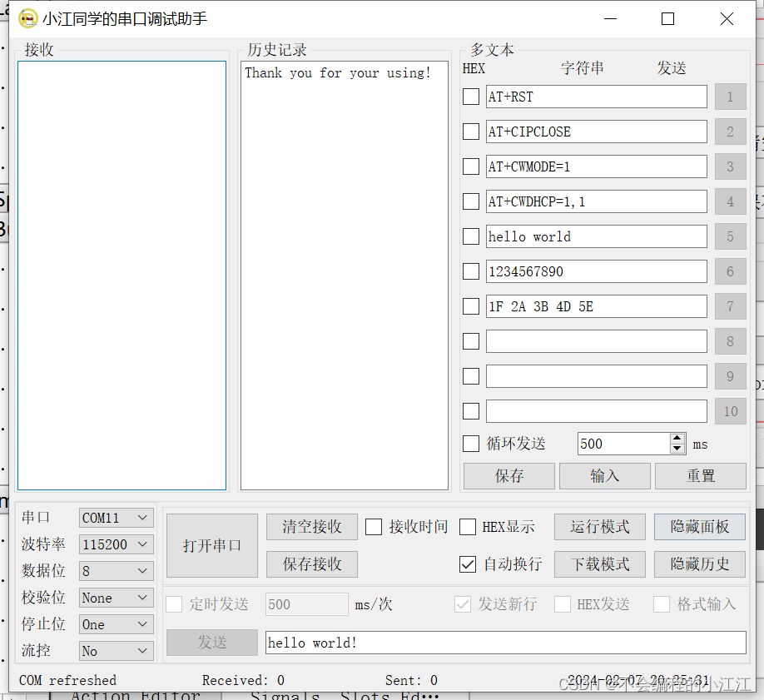764x700 pixels.
Task: Click the 隐藏历史 button
Action: coord(700,564)
